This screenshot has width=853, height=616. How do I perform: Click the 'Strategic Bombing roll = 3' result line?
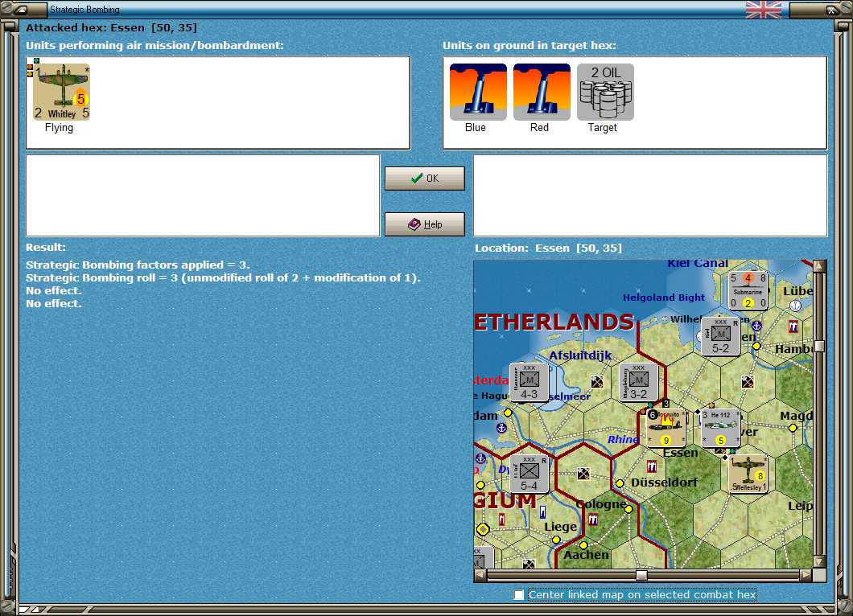[223, 277]
